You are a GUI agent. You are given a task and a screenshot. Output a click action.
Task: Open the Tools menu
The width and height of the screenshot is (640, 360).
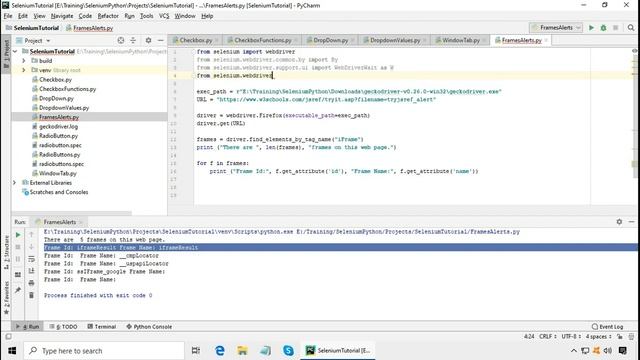point(147,16)
